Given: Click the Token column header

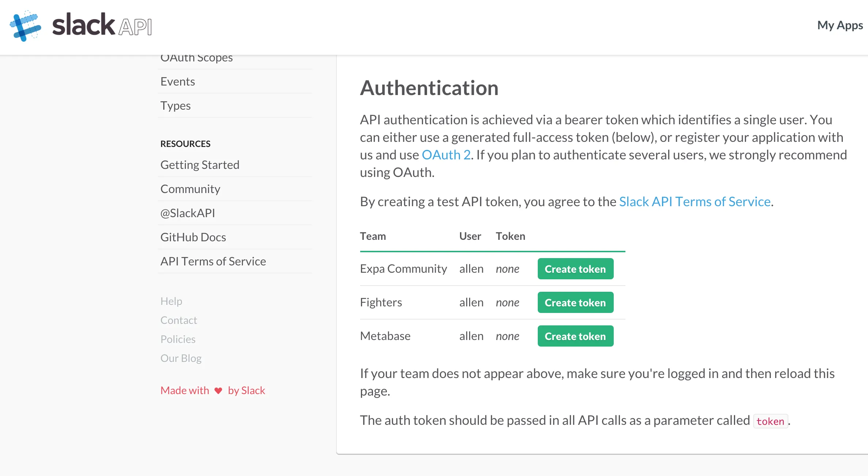Looking at the screenshot, I should (510, 236).
